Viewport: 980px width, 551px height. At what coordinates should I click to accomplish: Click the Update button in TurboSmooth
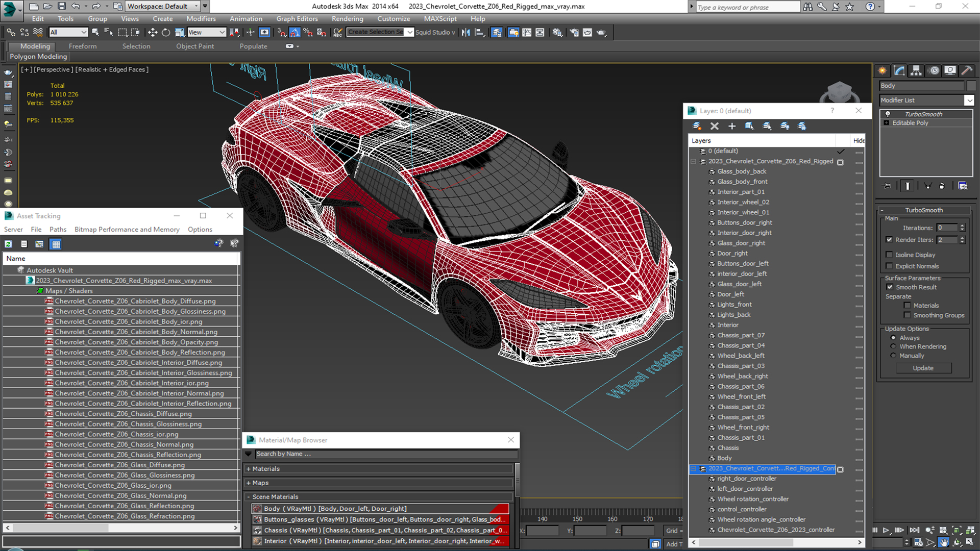[x=923, y=368]
